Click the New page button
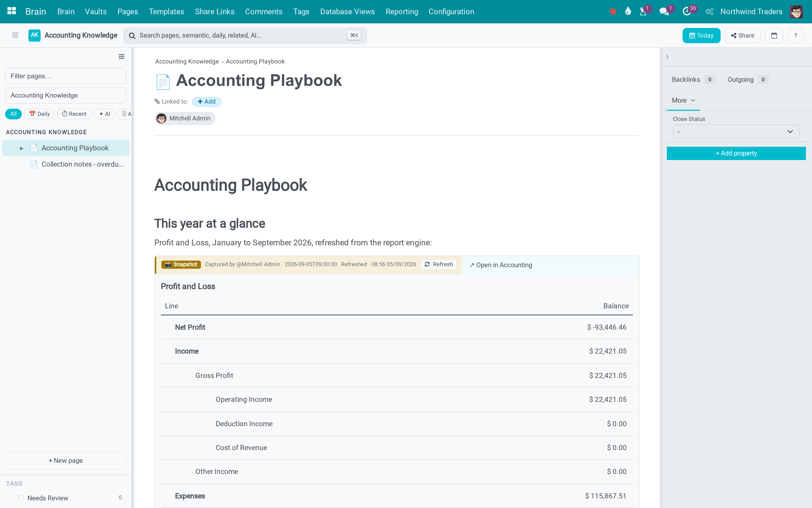Image resolution: width=812 pixels, height=508 pixels. [x=66, y=461]
